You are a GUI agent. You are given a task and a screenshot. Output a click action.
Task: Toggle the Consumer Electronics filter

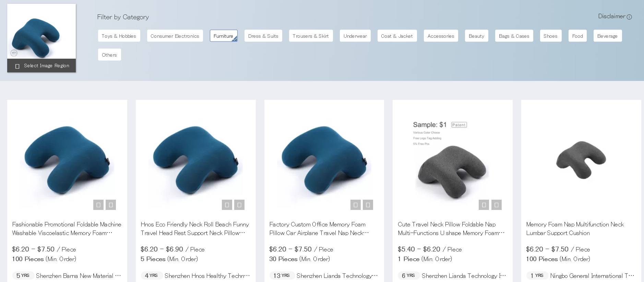point(175,36)
